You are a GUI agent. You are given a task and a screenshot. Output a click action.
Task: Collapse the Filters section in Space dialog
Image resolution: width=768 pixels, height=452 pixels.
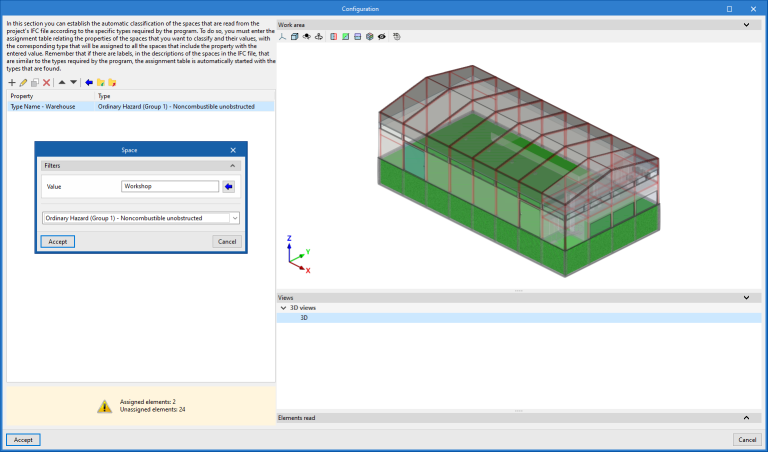click(233, 166)
